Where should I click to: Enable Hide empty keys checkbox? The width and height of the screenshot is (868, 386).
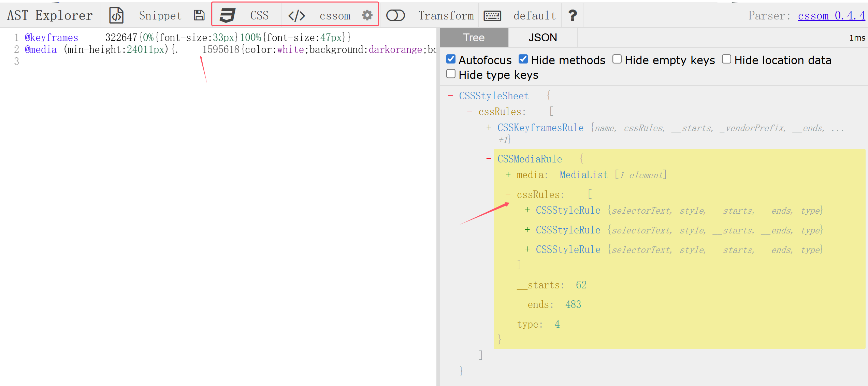(x=617, y=59)
